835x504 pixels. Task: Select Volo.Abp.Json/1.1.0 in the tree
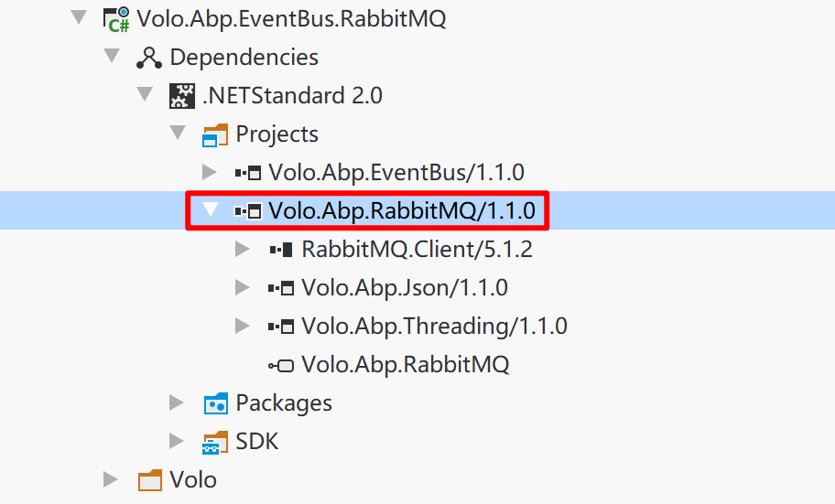404,288
